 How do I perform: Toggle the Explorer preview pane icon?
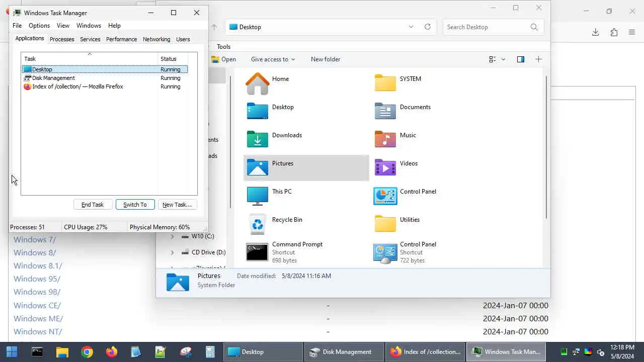click(521, 59)
